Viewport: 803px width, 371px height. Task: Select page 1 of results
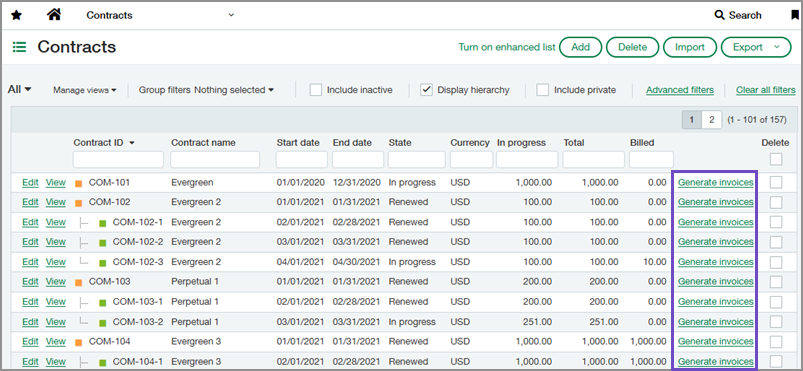coord(692,120)
